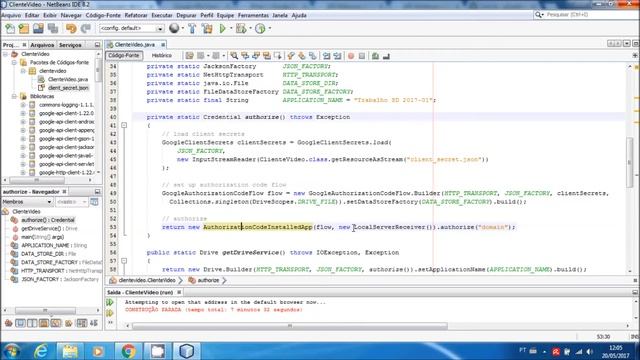Toggle Show Static Members filter in Navigator

click(x=32, y=323)
